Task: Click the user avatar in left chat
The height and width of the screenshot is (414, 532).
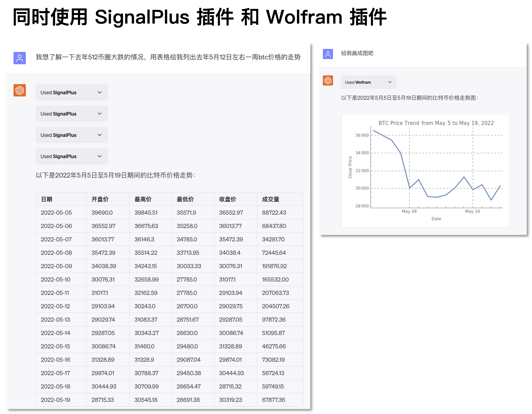Action: tap(19, 58)
